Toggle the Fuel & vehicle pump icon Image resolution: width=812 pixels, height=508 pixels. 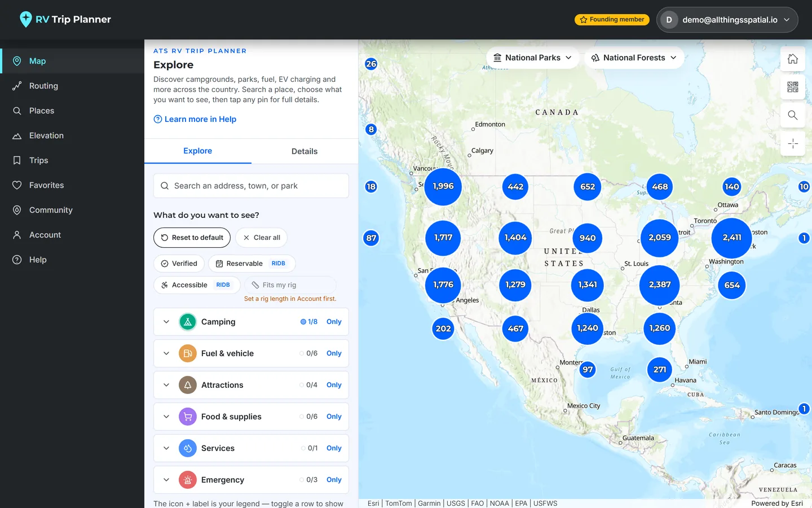point(188,353)
